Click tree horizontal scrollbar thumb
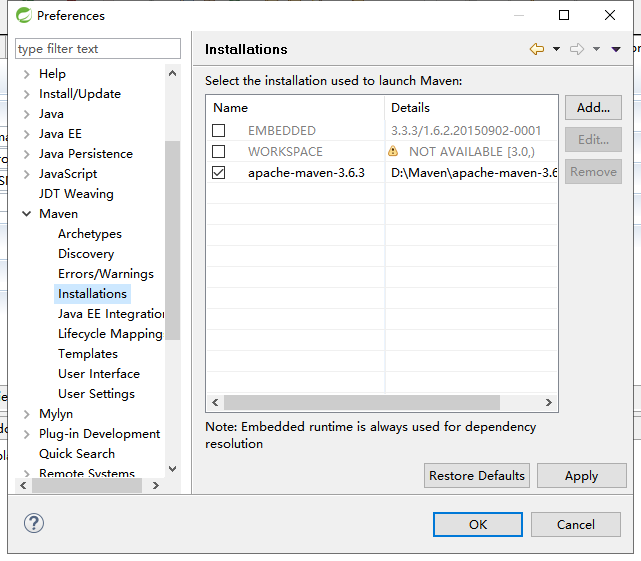This screenshot has width=641, height=561. (87, 485)
